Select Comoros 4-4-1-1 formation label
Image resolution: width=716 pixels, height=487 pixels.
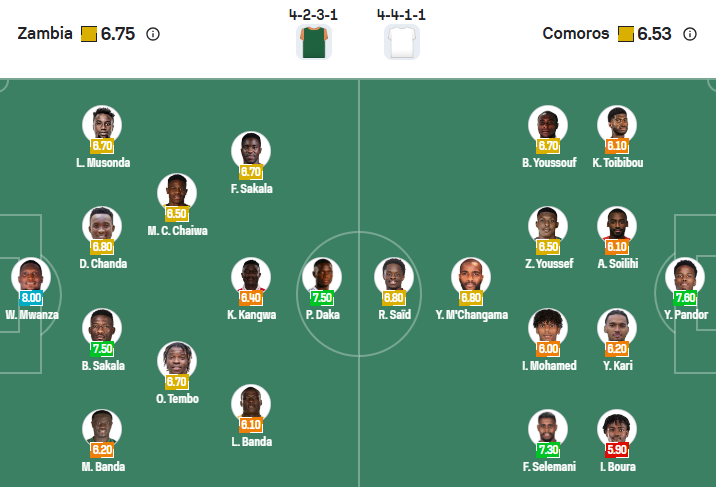point(402,14)
